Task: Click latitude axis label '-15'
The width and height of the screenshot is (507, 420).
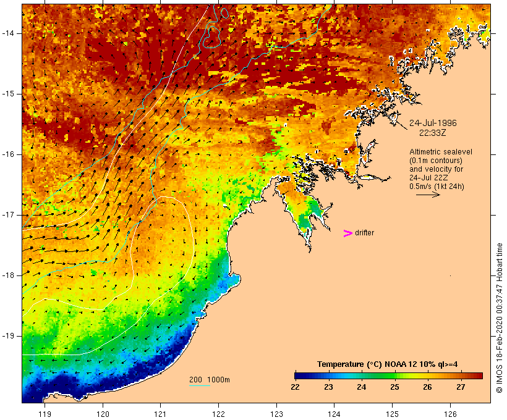Action: (x=7, y=94)
